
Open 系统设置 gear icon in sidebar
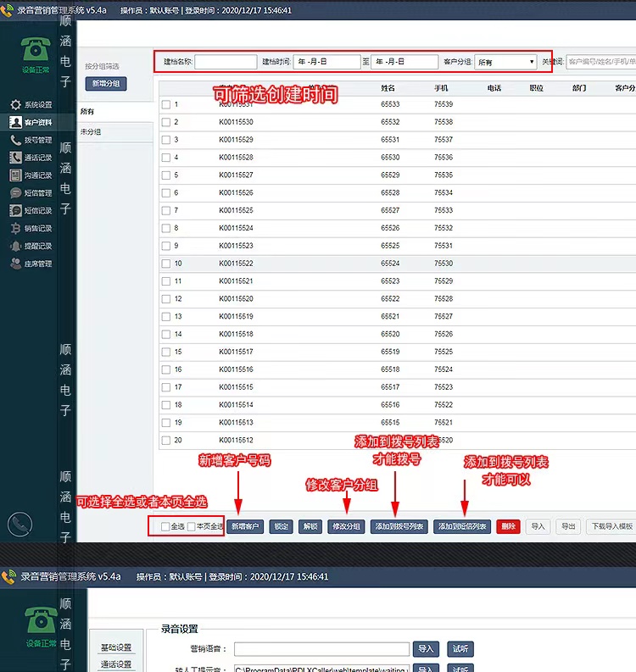(x=16, y=104)
